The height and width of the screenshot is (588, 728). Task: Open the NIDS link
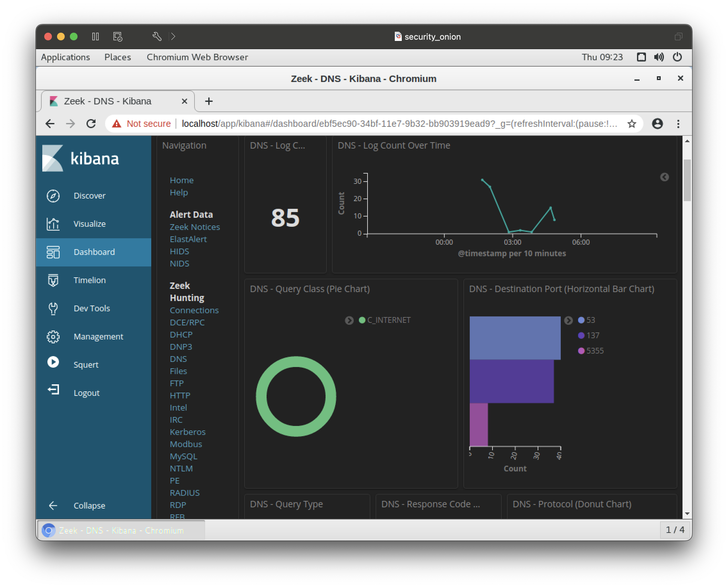coord(179,264)
